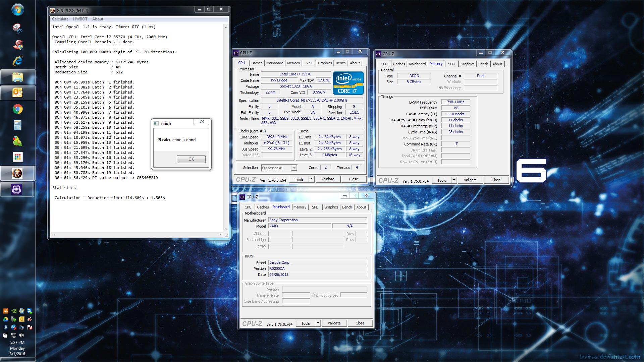The width and height of the screenshot is (644, 362).
Task: Click Core Speed value 2893.10 MHz
Action: (277, 137)
